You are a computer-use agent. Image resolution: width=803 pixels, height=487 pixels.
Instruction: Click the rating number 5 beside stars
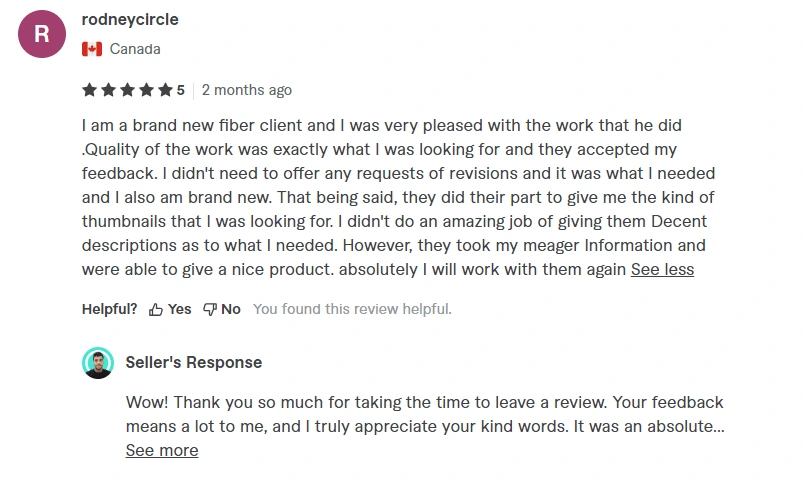pos(180,90)
